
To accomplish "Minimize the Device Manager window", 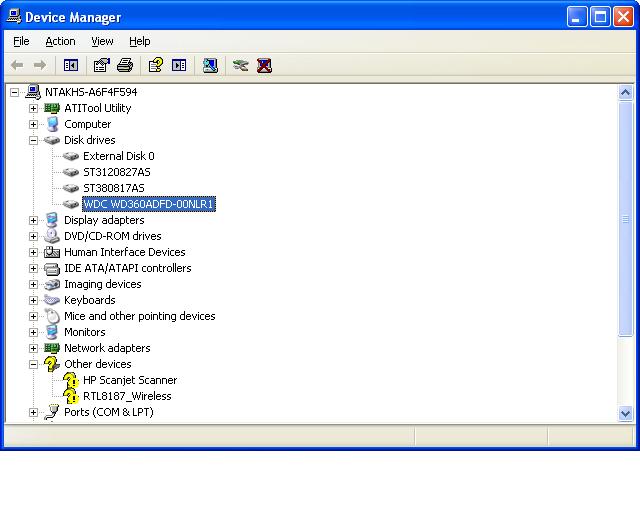I will coord(577,17).
